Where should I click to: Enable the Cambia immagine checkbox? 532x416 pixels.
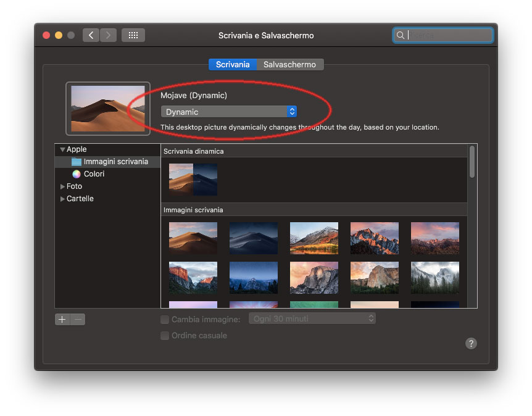pos(165,319)
